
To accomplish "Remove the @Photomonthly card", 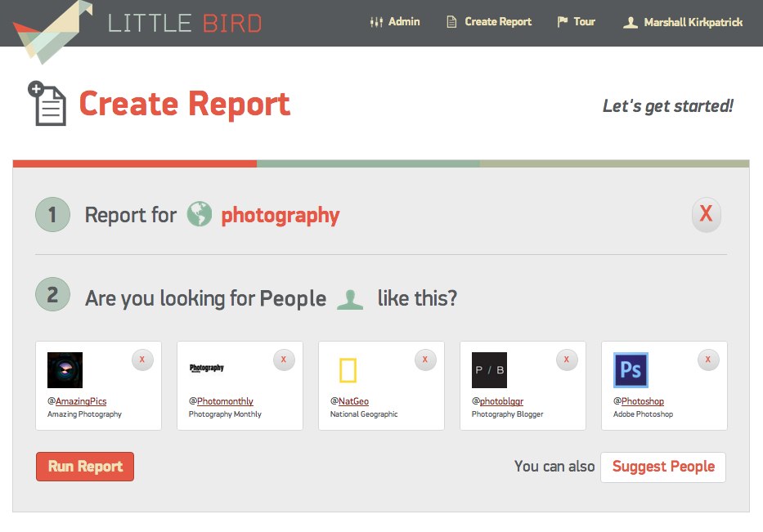I will [284, 360].
